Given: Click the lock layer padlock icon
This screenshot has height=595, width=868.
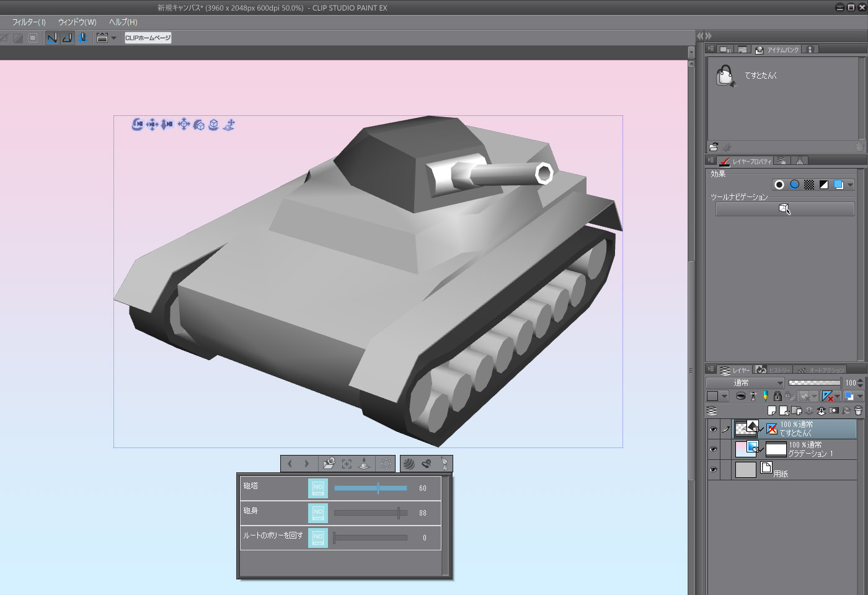Looking at the screenshot, I should click(777, 396).
